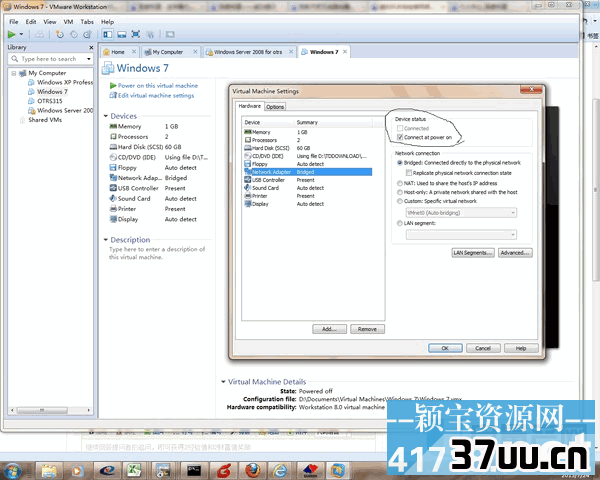Open the Tabs menu
This screenshot has width=600, height=480.
pos(87,22)
